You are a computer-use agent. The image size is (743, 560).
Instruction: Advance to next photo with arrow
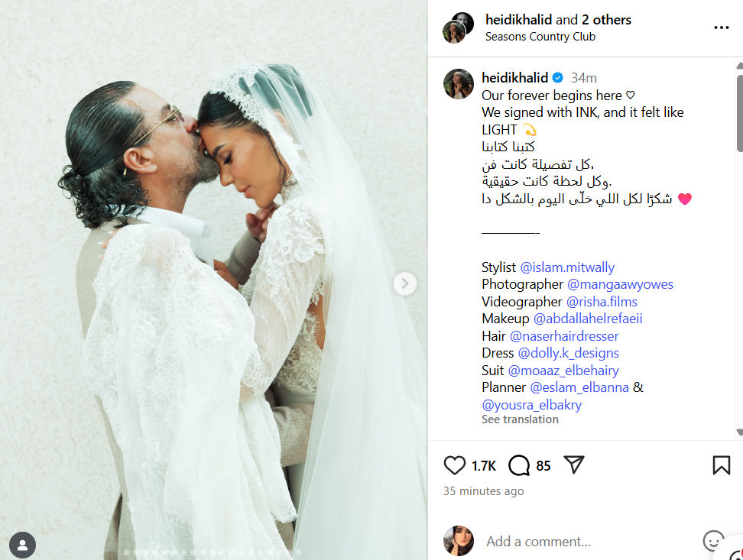pos(404,283)
